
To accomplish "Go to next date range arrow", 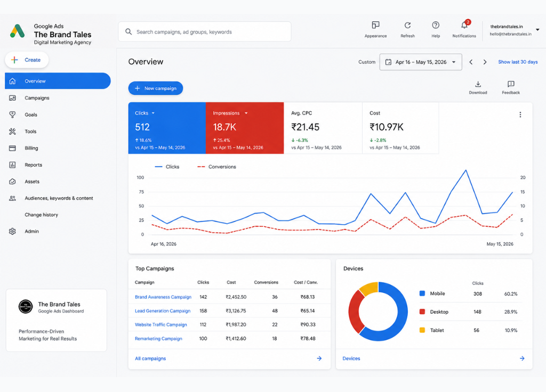I will (x=485, y=62).
